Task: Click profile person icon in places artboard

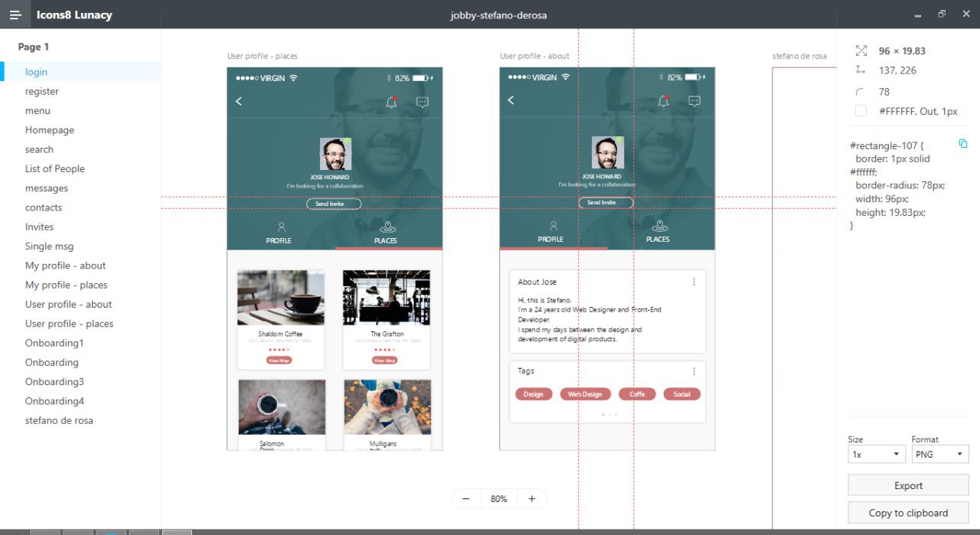Action: coord(281,227)
